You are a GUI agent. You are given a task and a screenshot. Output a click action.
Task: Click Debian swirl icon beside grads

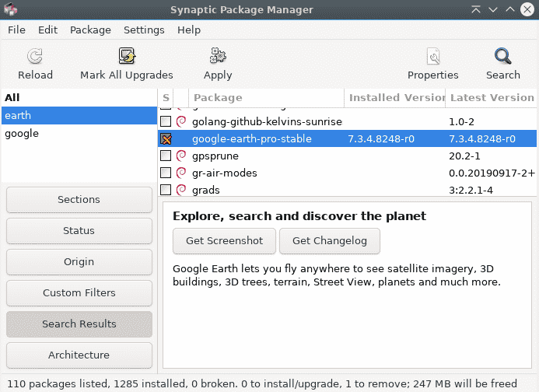(x=181, y=190)
